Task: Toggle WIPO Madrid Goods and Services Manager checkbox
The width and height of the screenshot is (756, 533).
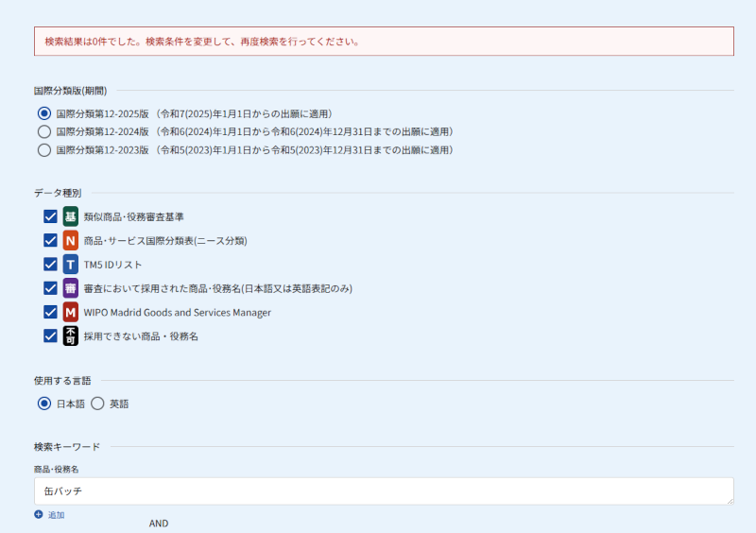Action: tap(51, 312)
